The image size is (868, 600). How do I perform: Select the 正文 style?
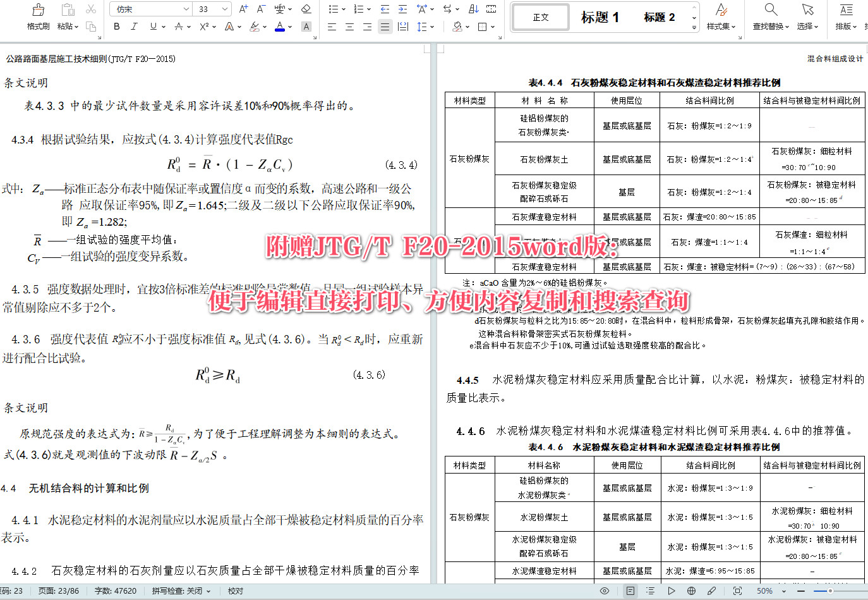[540, 17]
